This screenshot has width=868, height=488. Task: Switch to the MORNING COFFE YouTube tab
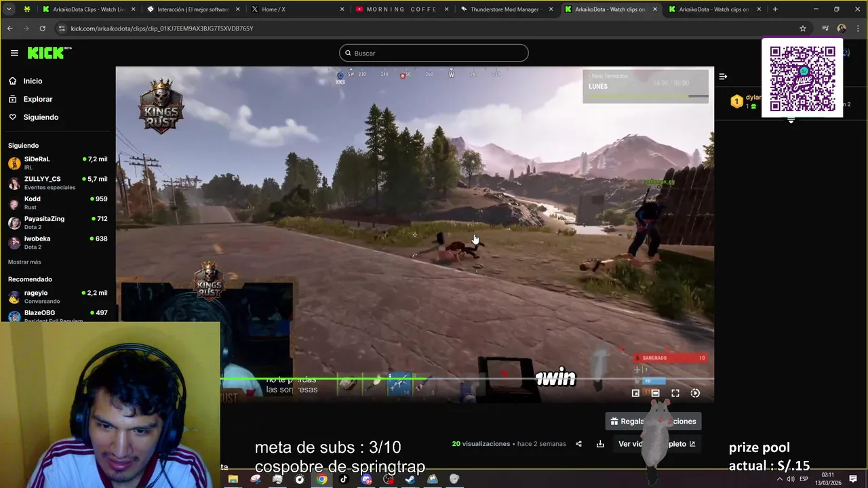click(x=401, y=9)
